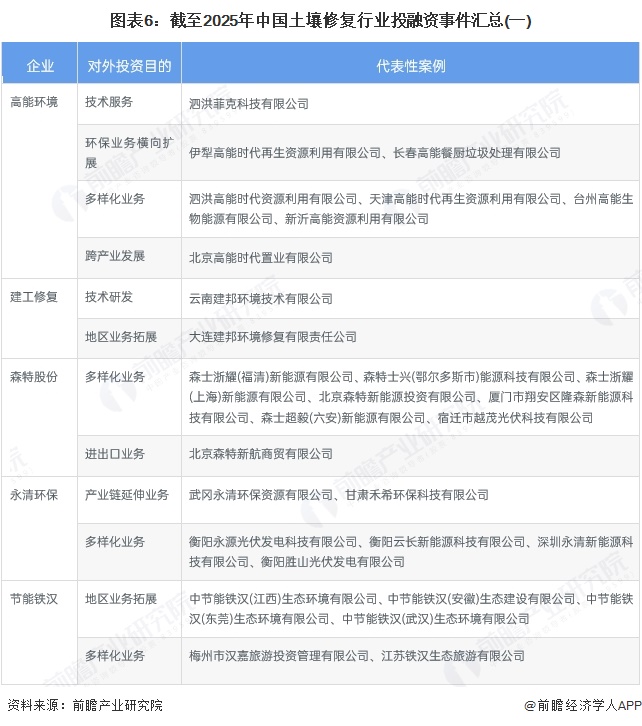Click 多样化业务 in the 永清环保 group
The height and width of the screenshot is (726, 642).
[x=129, y=552]
